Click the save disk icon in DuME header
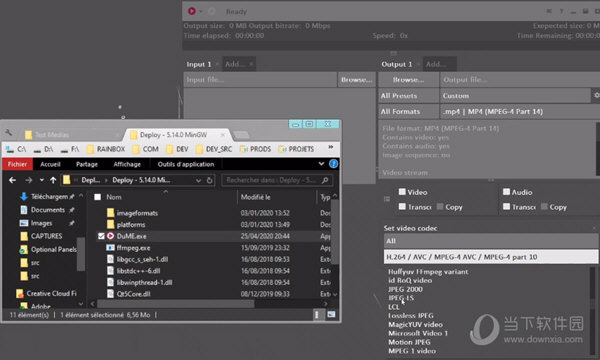This screenshot has width=600, height=360. [585, 11]
